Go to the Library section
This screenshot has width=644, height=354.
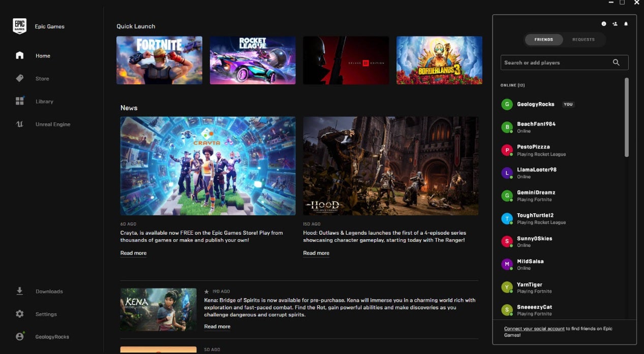click(x=44, y=102)
